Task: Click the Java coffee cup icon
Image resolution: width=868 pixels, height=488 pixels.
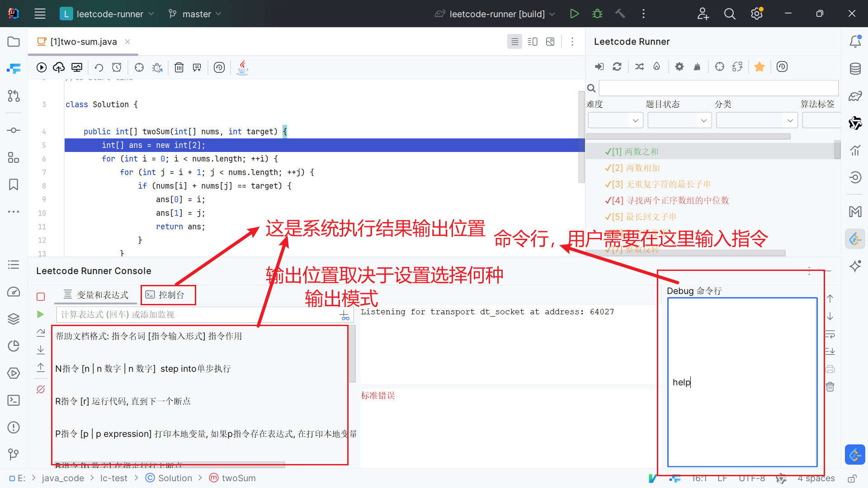Action: tap(243, 67)
